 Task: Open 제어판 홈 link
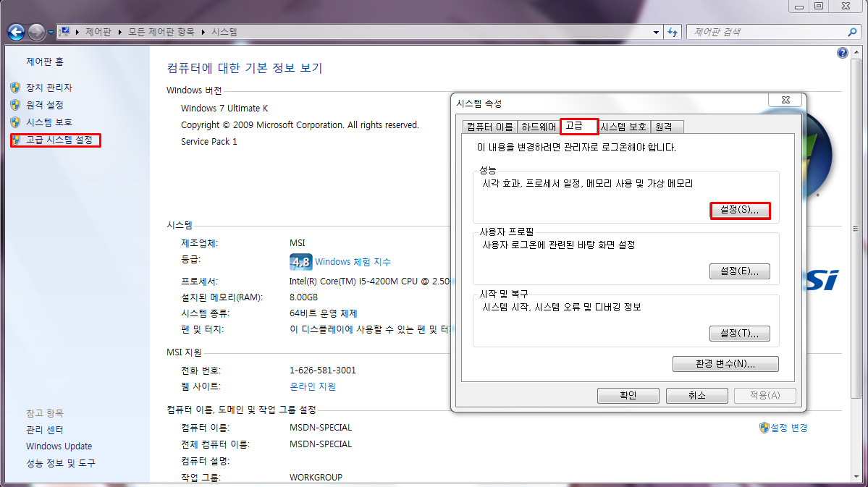tap(45, 62)
